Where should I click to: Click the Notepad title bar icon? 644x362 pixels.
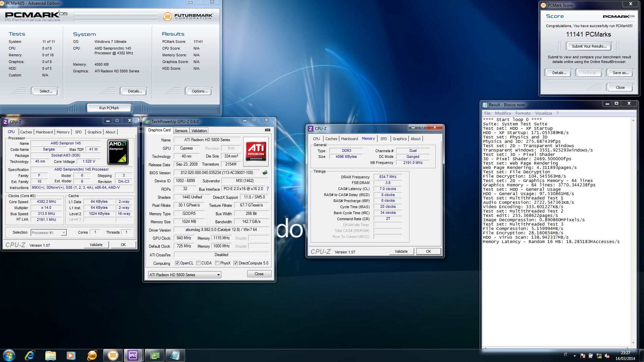tap(485, 105)
